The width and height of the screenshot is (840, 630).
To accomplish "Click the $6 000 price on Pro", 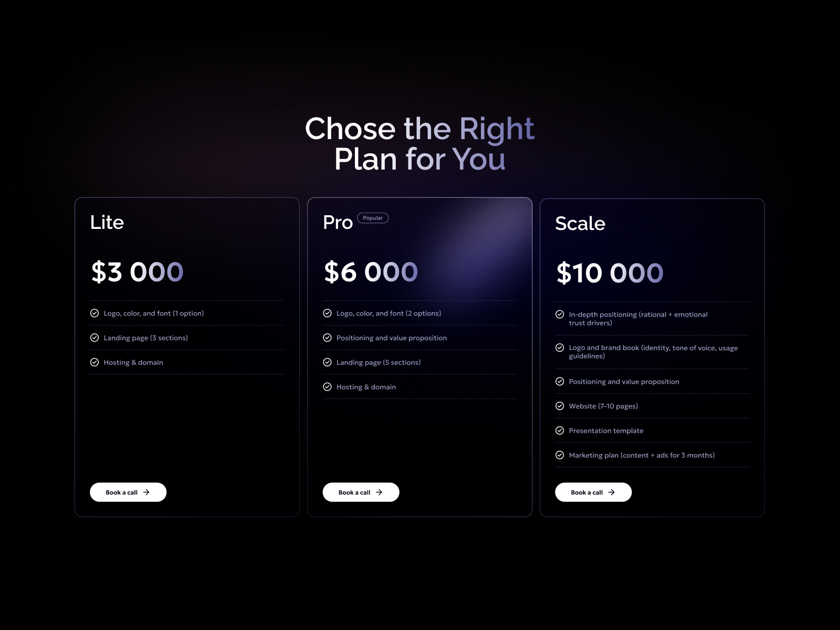I will 371,272.
